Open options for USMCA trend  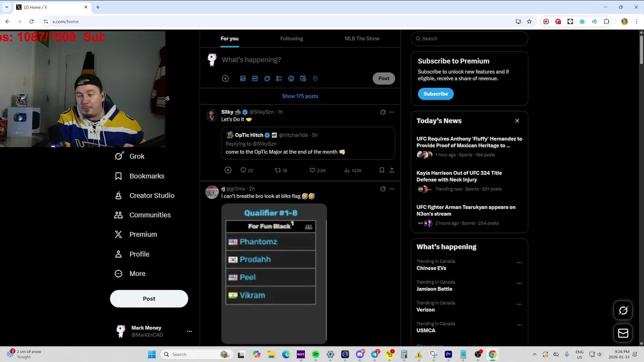519,325
